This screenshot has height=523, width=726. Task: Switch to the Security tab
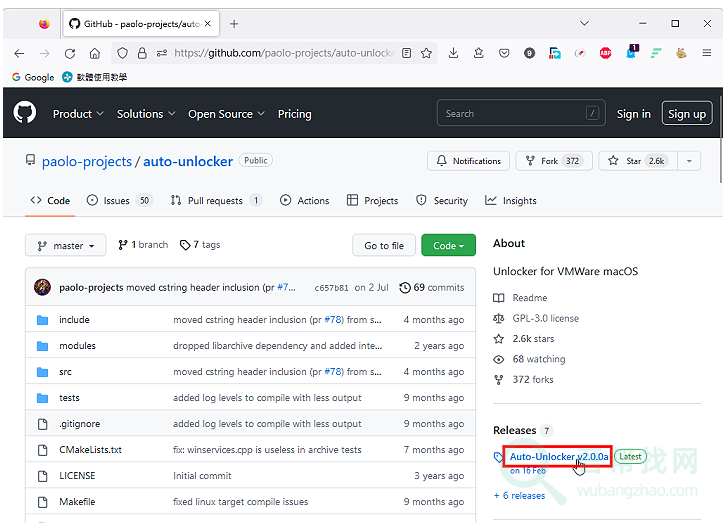pos(442,201)
